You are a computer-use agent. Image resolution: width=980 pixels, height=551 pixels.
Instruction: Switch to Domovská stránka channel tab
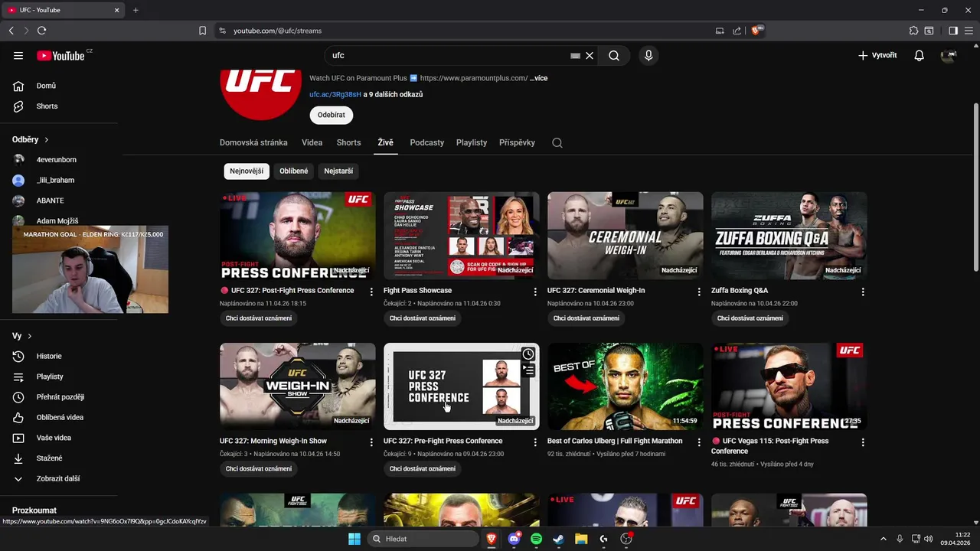tap(253, 143)
